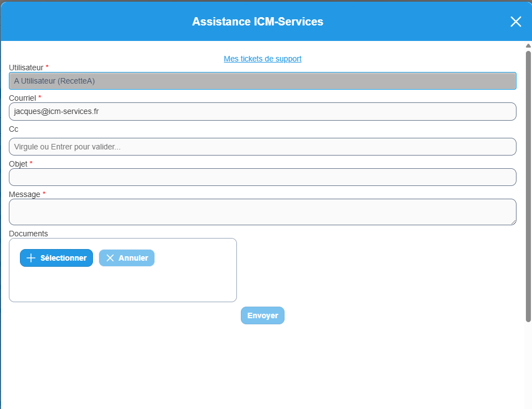The width and height of the screenshot is (532, 409).
Task: Click the Sélectionner document button
Action: (56, 258)
